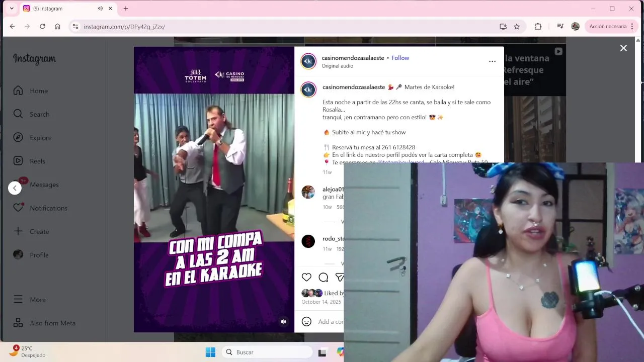Mute or unmute the video
The width and height of the screenshot is (644, 362).
(x=283, y=321)
